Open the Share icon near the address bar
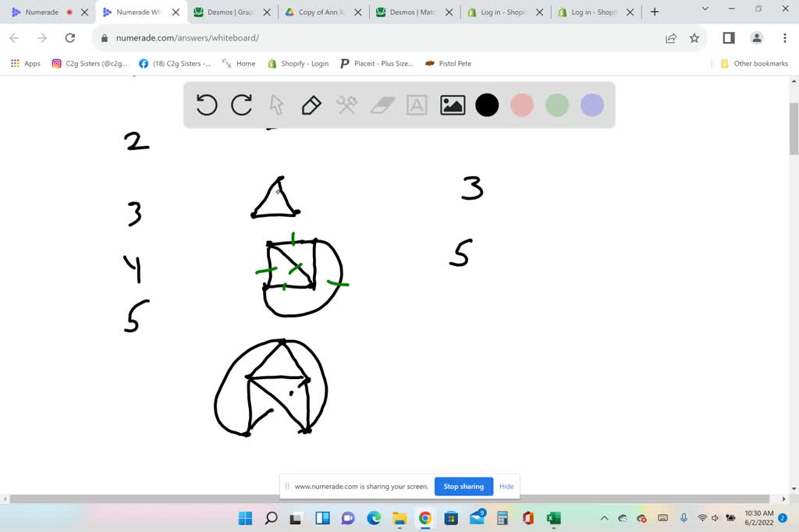The width and height of the screenshot is (799, 532). tap(670, 37)
